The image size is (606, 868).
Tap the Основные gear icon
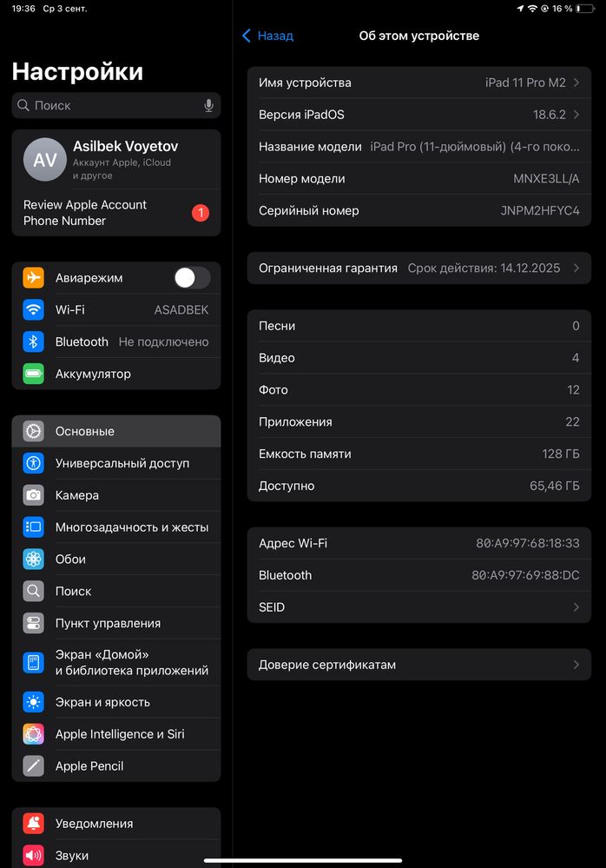33,431
